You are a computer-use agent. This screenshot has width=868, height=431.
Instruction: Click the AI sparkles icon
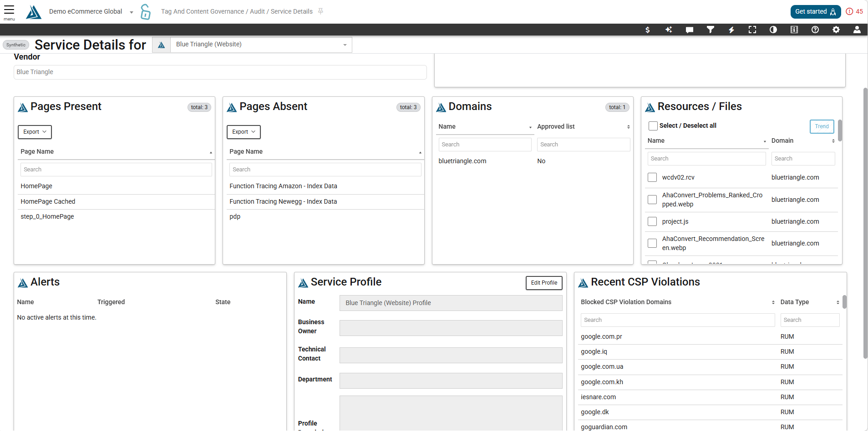coord(669,30)
